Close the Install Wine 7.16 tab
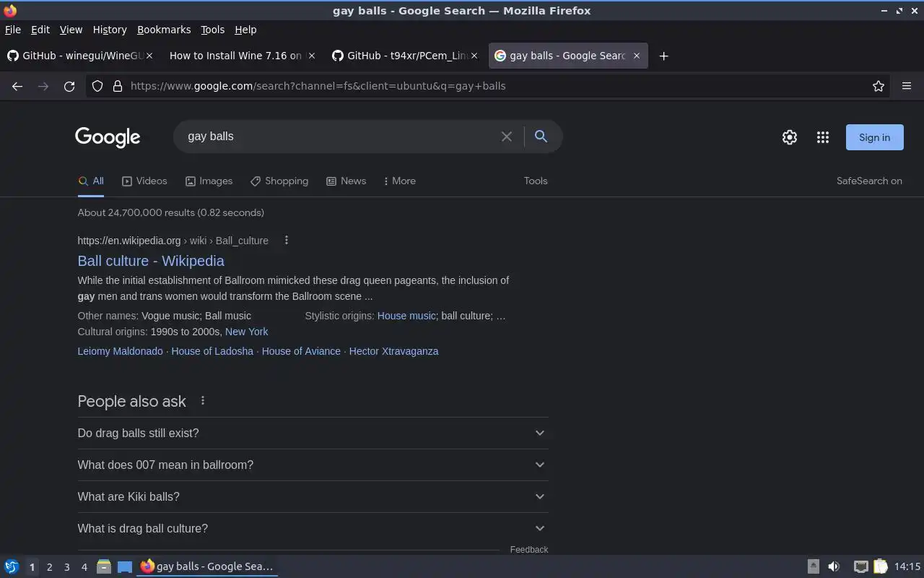The image size is (924, 578). pyautogui.click(x=312, y=56)
